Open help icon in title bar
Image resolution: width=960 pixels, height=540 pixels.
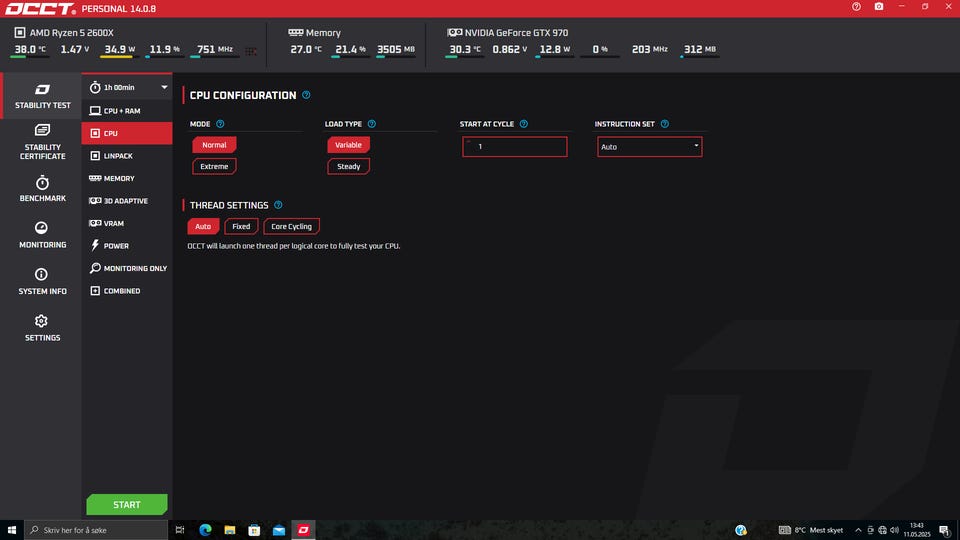coord(856,7)
